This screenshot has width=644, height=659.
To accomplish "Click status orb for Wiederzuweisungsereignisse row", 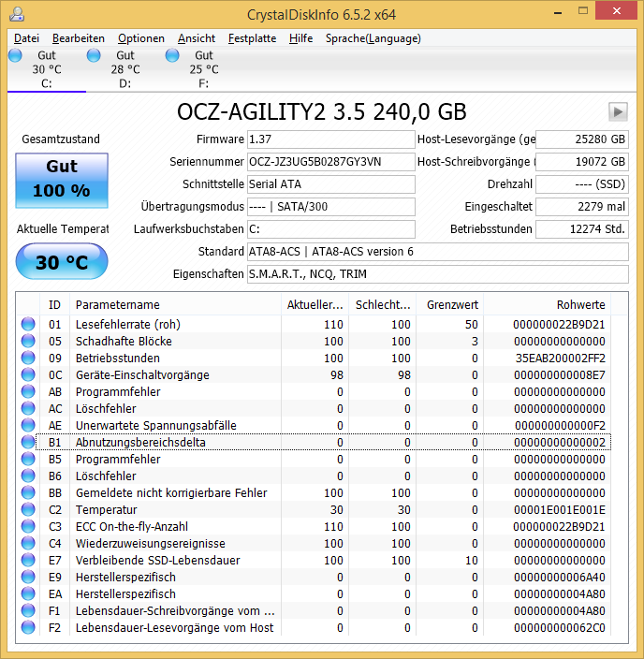I will (x=28, y=543).
